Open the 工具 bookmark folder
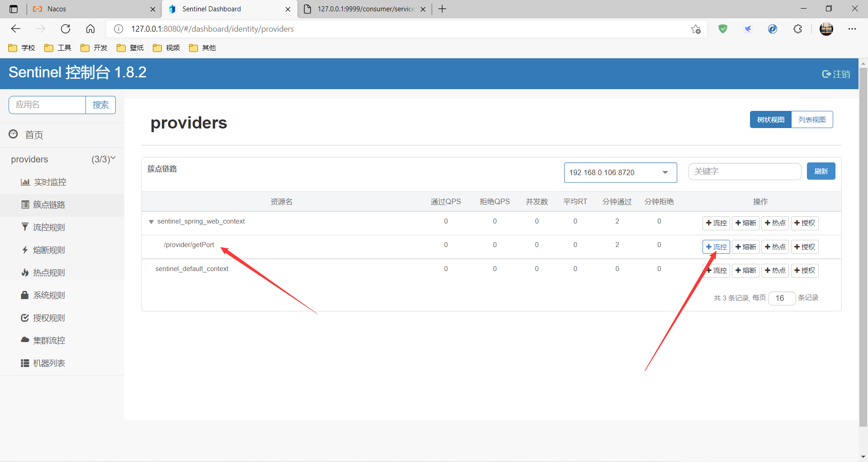 click(x=58, y=48)
